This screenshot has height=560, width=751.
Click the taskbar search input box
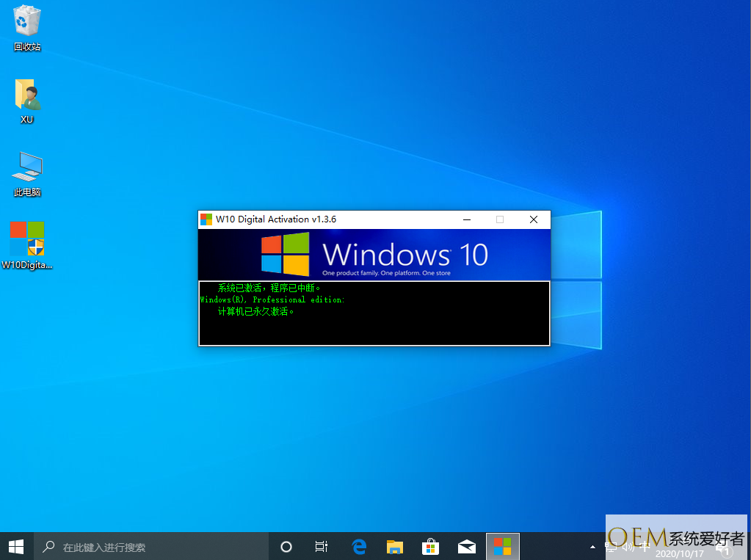[x=154, y=547]
